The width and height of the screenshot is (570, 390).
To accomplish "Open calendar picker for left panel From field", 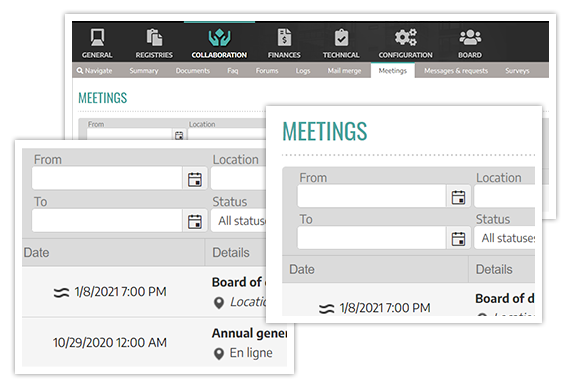I will point(195,179).
